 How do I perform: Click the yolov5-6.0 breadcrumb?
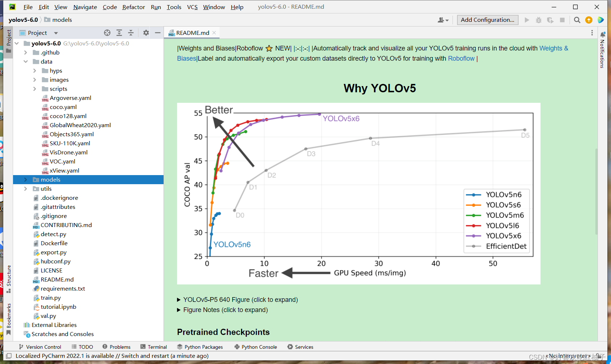click(23, 20)
